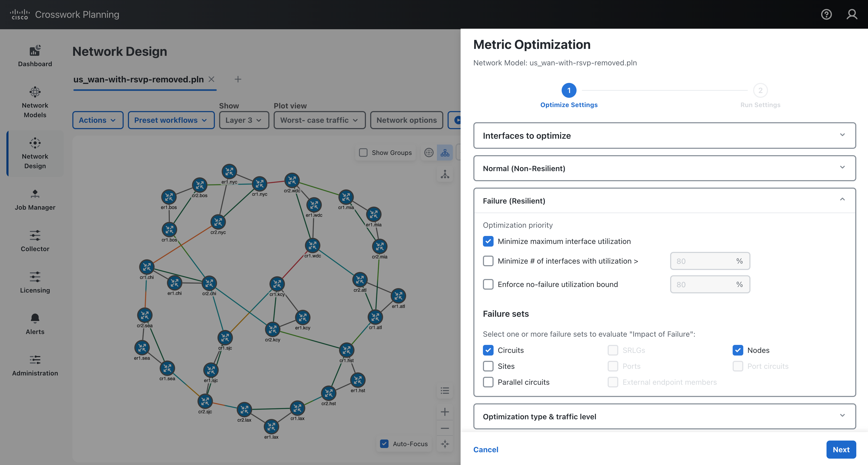The image size is (868, 465).
Task: Enable the Sites failure set checkbox
Action: 488,366
